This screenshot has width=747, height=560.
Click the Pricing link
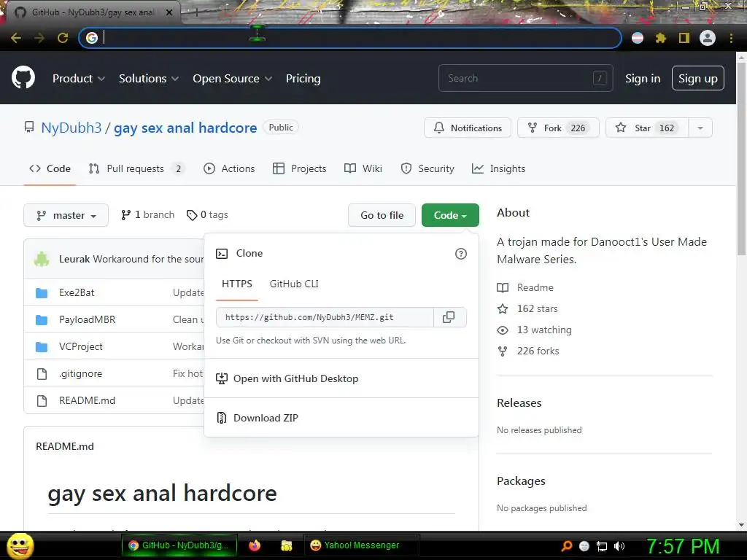[303, 79]
